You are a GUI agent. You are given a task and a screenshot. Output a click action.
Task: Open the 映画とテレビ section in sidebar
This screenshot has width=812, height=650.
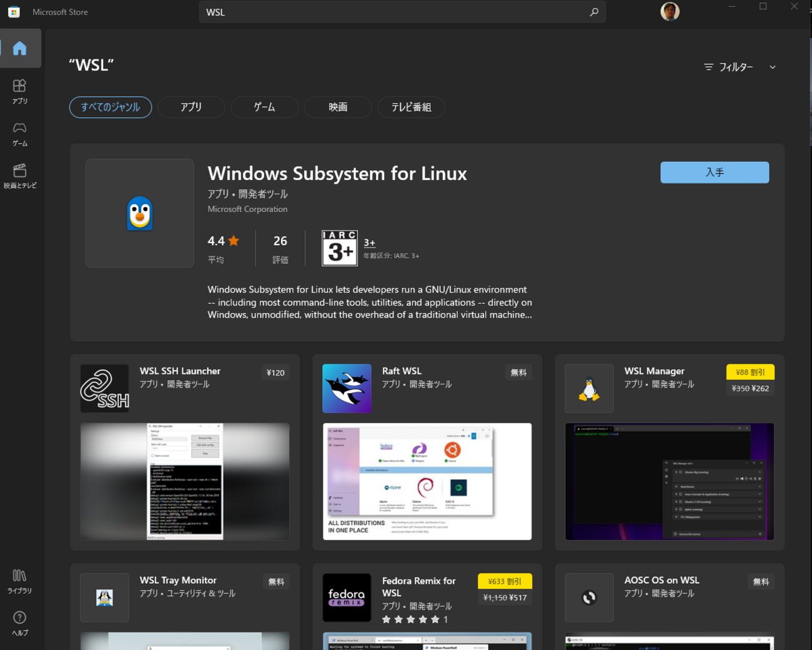[20, 176]
